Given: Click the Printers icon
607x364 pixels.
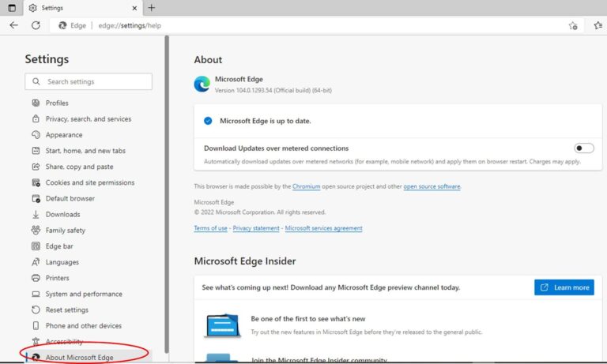Looking at the screenshot, I should coord(36,278).
